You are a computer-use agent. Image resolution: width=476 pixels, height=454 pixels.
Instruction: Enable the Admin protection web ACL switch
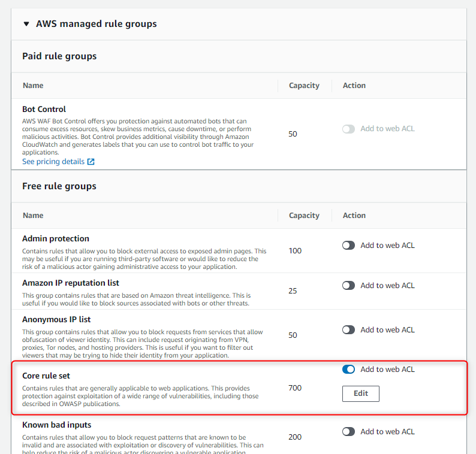[x=348, y=246]
